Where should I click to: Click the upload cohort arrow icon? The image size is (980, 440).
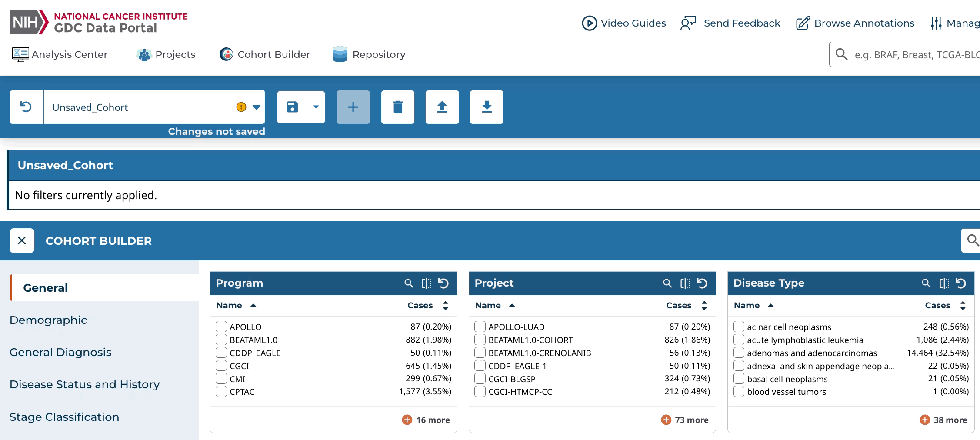point(442,107)
